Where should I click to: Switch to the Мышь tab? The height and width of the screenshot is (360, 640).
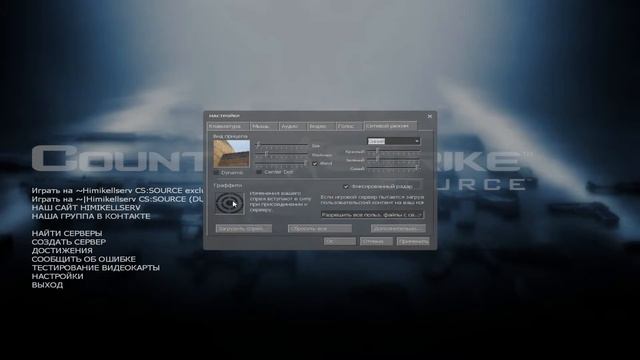click(264, 126)
